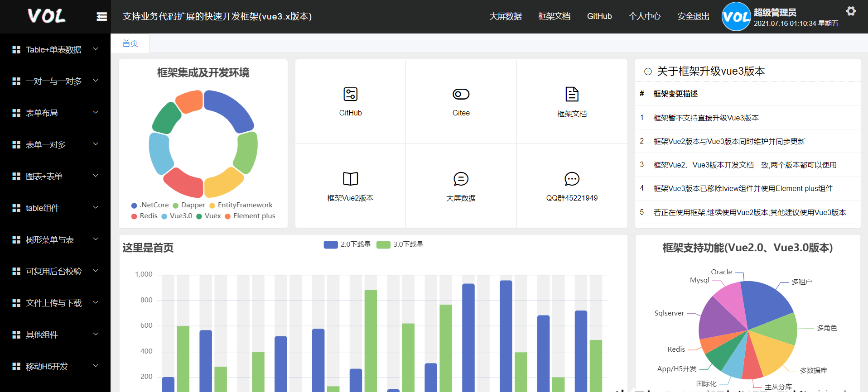Click the 框架Vue2版本 book icon

click(350, 179)
